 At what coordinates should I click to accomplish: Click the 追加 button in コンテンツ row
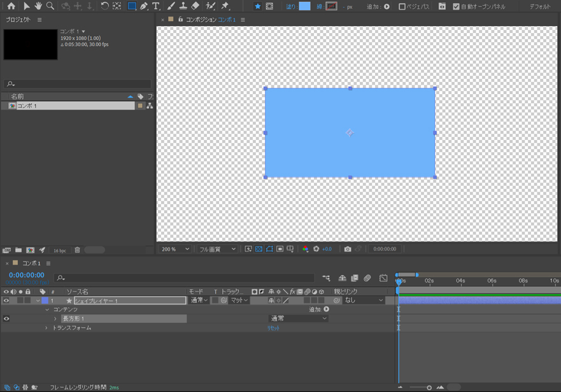point(327,309)
